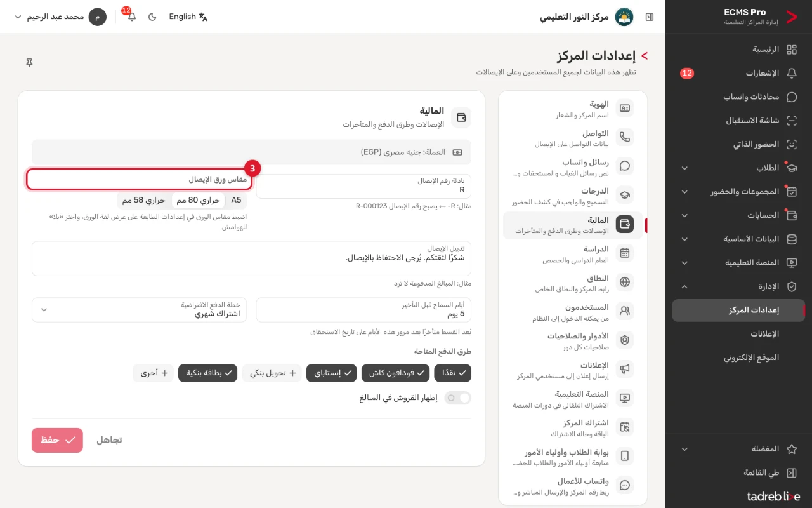
Task: Open النطاق globe icon section
Action: 625,282
